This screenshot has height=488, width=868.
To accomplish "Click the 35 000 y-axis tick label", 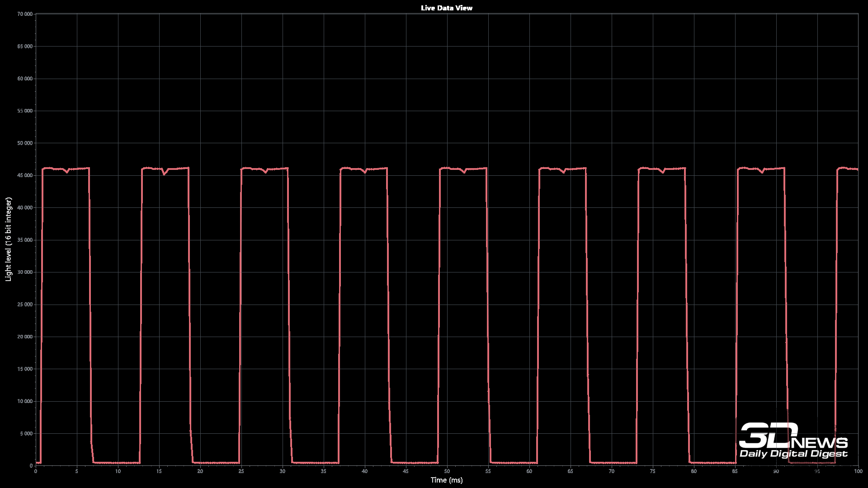I will [25, 240].
